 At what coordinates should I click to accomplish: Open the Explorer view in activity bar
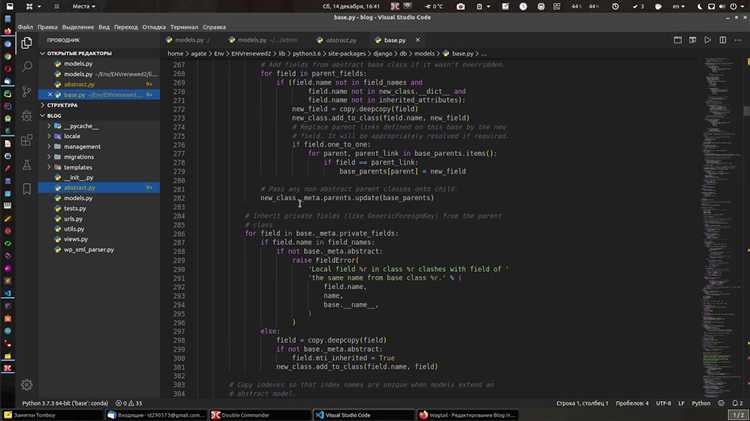coord(27,43)
